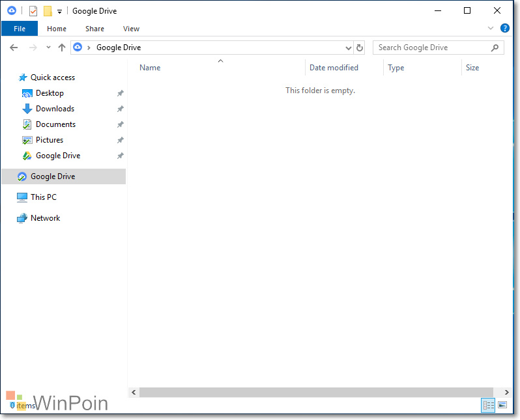Open the Help question mark icon
Screen dimensions: 520x420
click(505, 28)
